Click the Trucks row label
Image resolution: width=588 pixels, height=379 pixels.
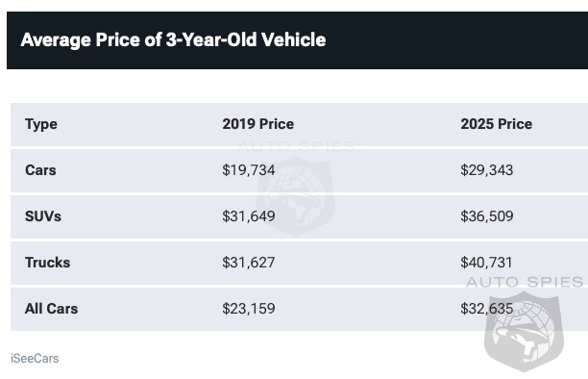(48, 263)
